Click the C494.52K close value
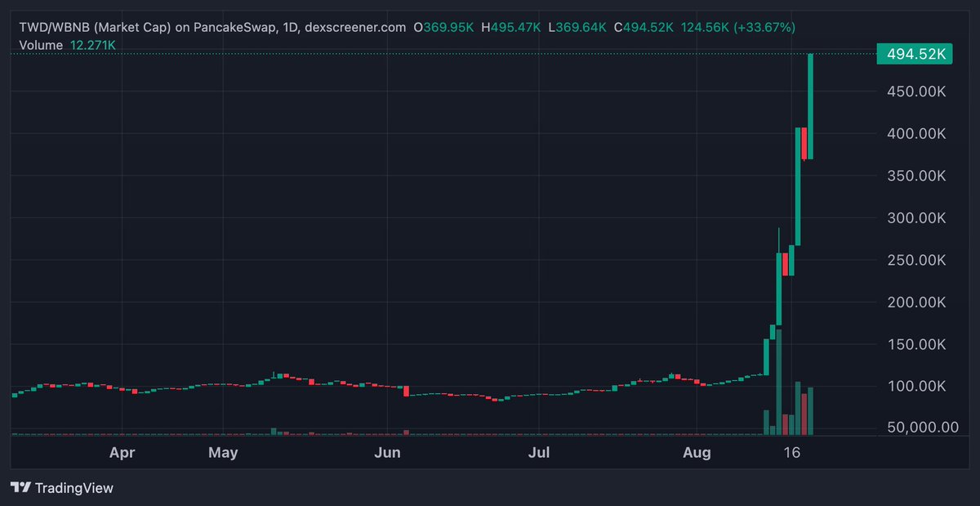980x506 pixels. 644,27
